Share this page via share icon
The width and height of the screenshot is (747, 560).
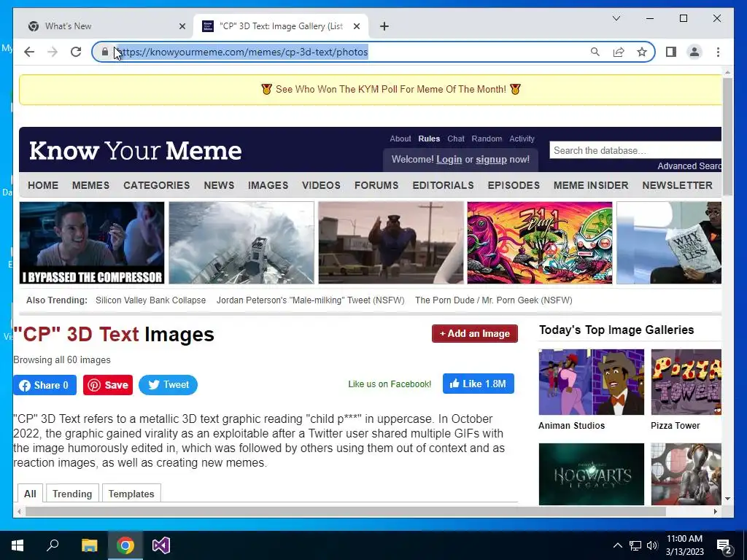619,52
